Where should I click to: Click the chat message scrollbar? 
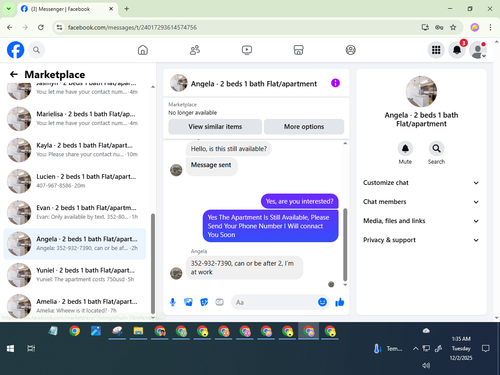[345, 245]
